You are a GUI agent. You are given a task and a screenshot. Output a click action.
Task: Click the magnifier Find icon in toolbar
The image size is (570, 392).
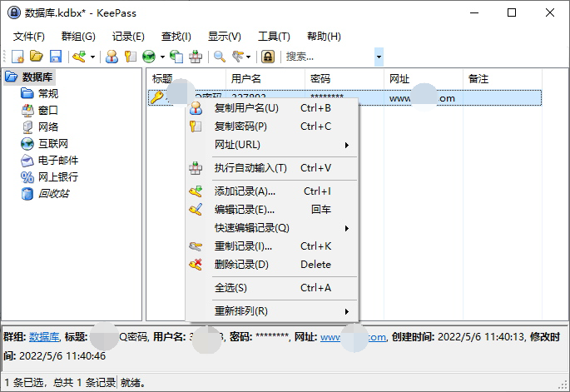[220, 57]
